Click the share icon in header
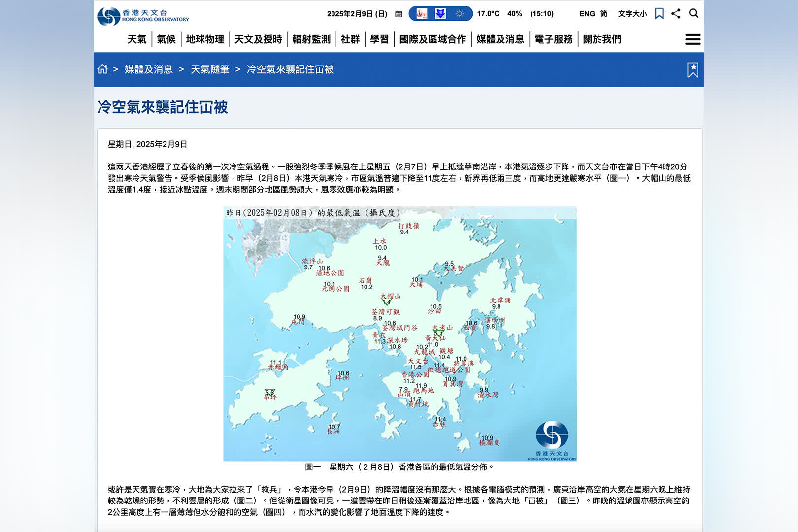798x532 pixels. pyautogui.click(x=676, y=14)
